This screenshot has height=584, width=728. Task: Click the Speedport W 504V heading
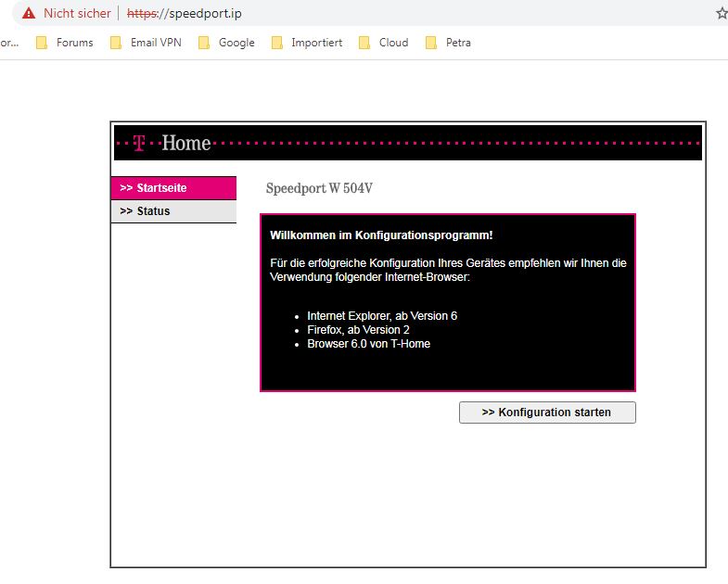click(319, 188)
